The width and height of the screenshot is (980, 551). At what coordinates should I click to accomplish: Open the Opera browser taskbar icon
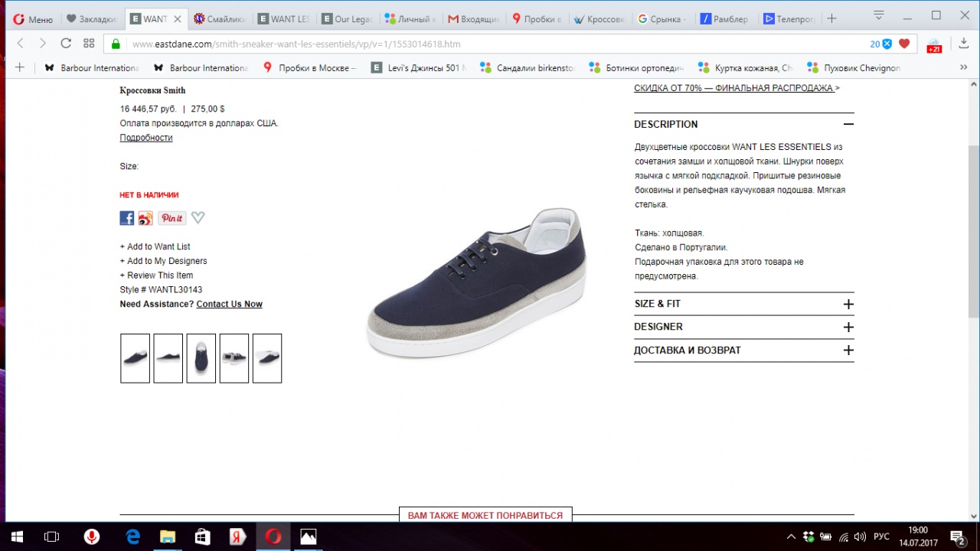(x=273, y=536)
